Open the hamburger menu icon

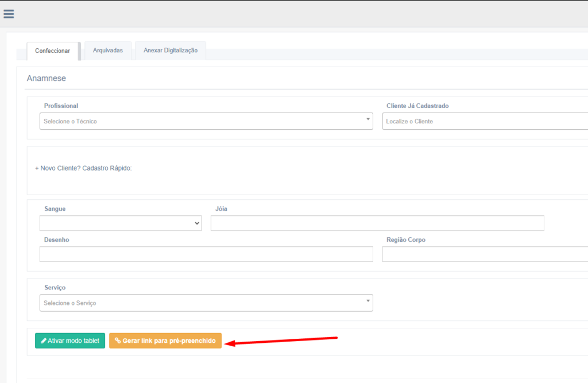[x=9, y=14]
